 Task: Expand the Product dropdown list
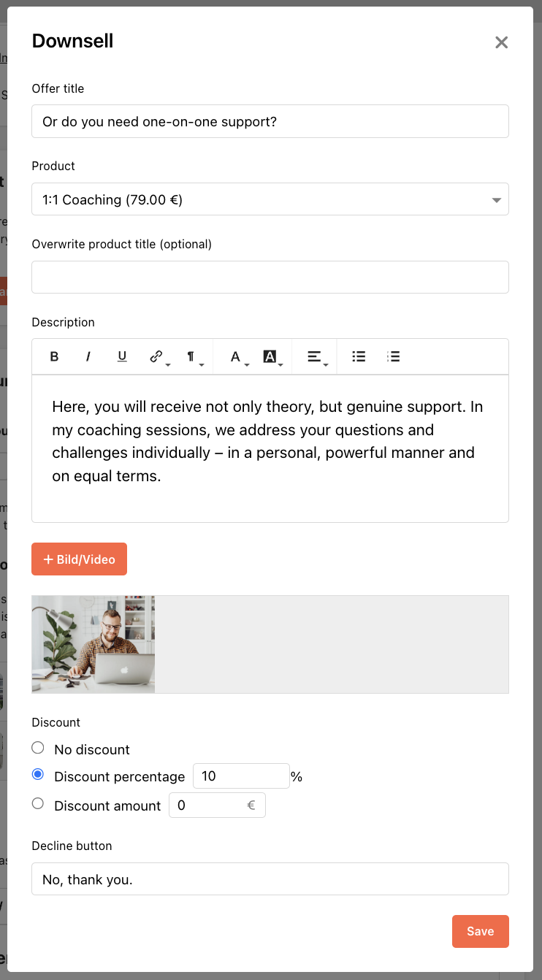tap(270, 199)
